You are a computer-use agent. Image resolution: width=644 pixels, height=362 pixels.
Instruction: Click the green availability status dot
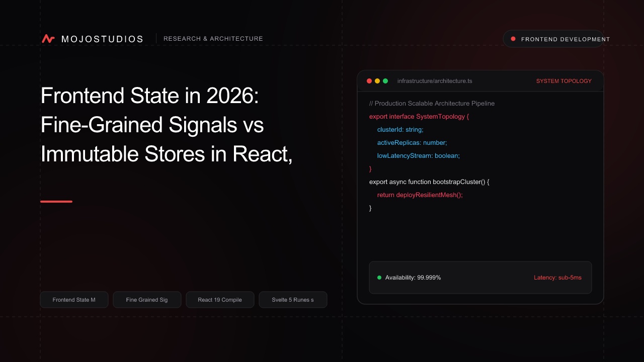coord(379,278)
